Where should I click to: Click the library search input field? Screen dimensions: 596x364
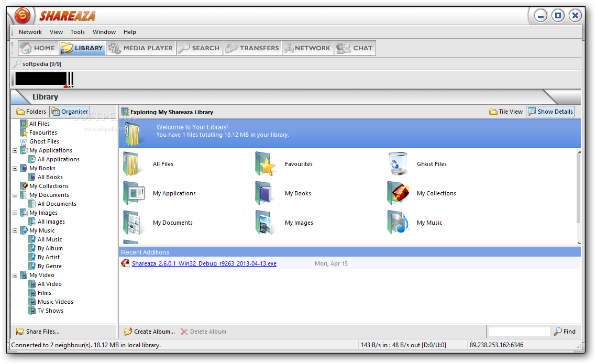pos(519,332)
